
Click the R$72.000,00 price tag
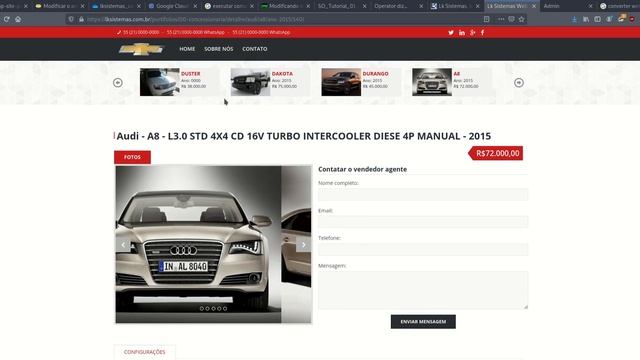coord(496,153)
